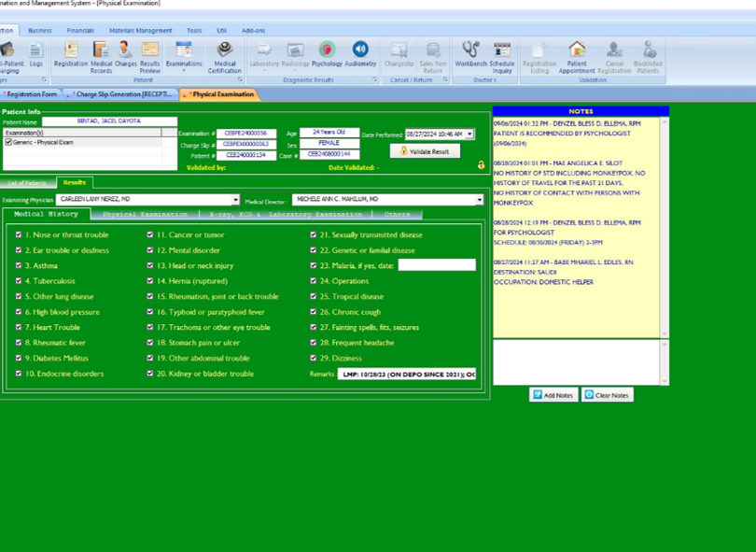Image resolution: width=756 pixels, height=552 pixels.
Task: Open Blacklisted Patients icon
Action: pyautogui.click(x=648, y=57)
